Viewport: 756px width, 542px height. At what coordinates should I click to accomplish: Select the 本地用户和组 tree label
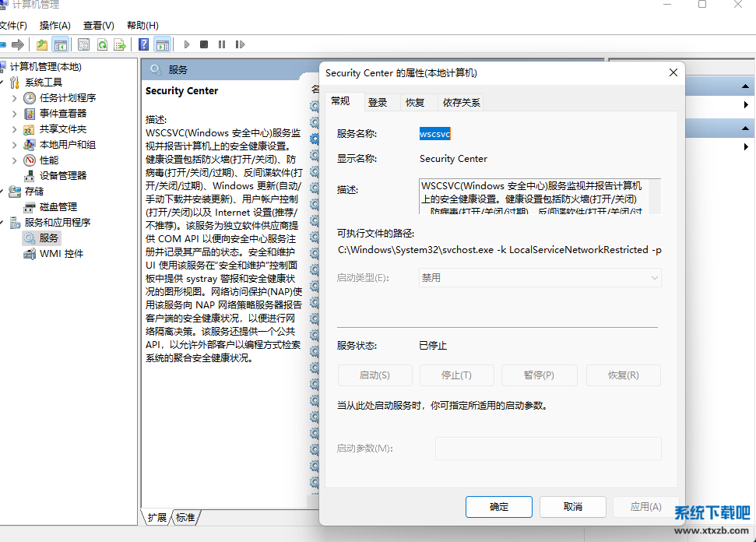coord(68,145)
